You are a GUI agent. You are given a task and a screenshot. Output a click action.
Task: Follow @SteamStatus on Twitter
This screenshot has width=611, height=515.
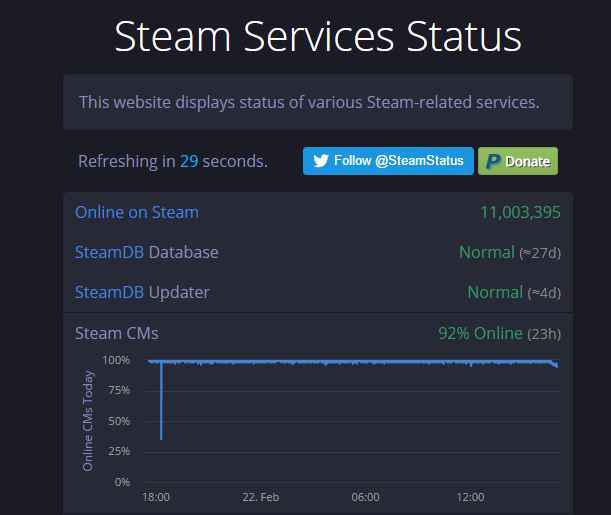388,161
